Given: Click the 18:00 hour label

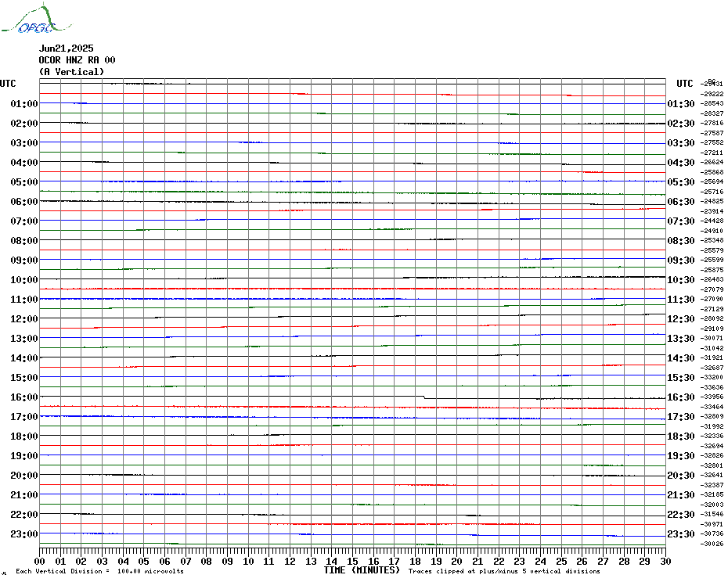Looking at the screenshot, I should point(24,436).
